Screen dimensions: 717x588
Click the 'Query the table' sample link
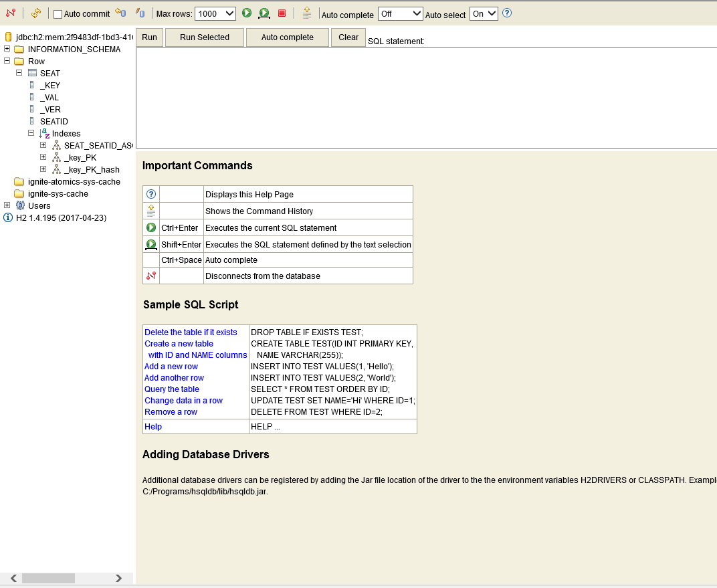(172, 389)
